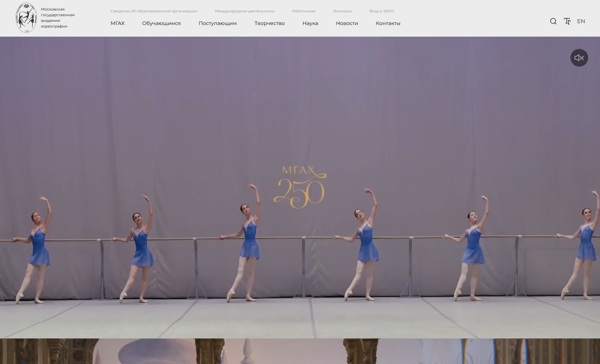Open the Контакты page

[388, 23]
